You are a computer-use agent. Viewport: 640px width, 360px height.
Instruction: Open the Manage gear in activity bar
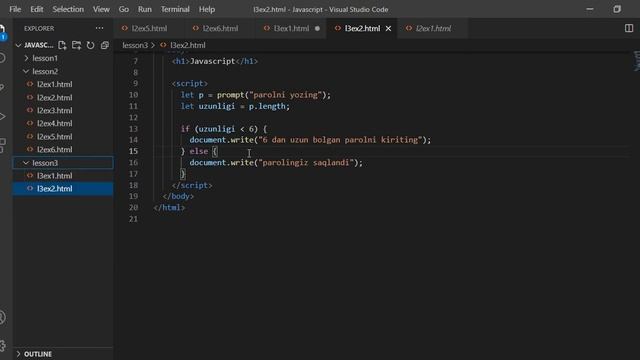click(2, 345)
